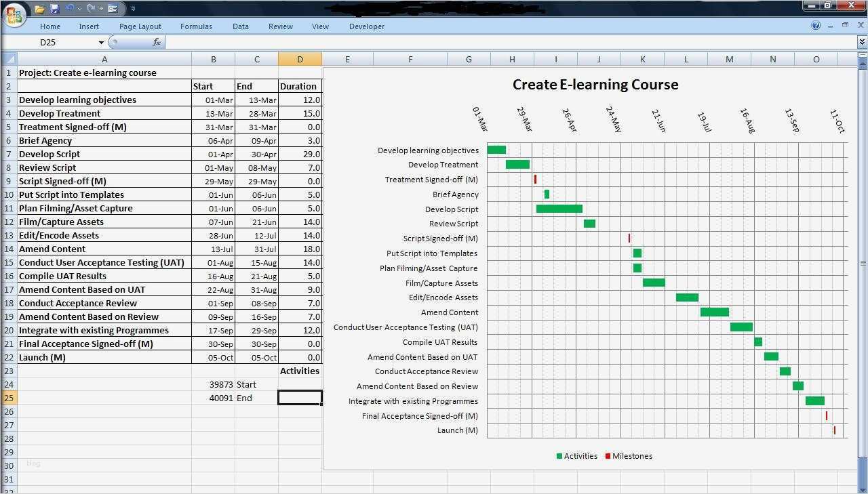The height and width of the screenshot is (494, 868).
Task: Expand the Undo history dropdown arrow
Action: tap(79, 8)
